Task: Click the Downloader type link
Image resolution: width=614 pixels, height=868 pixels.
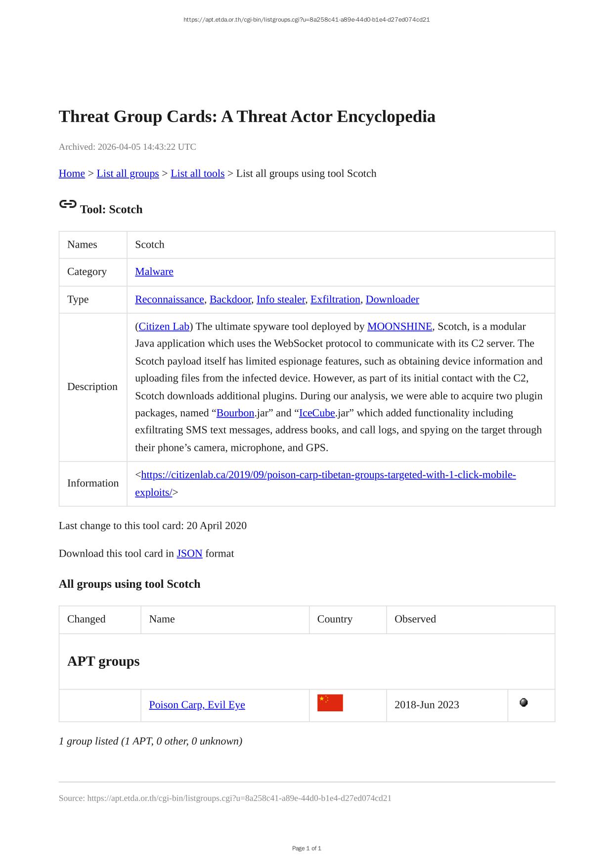Action: pyautogui.click(x=392, y=300)
